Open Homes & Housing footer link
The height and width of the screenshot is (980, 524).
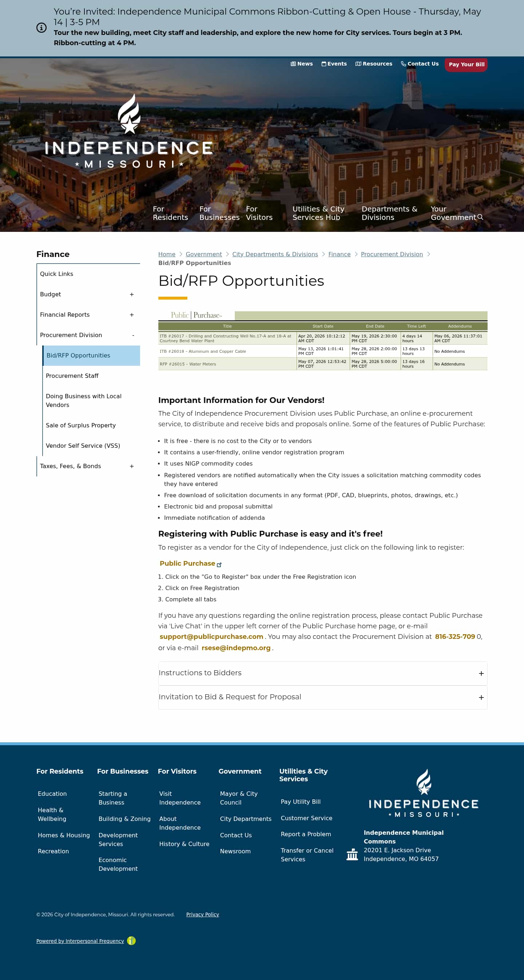point(64,835)
